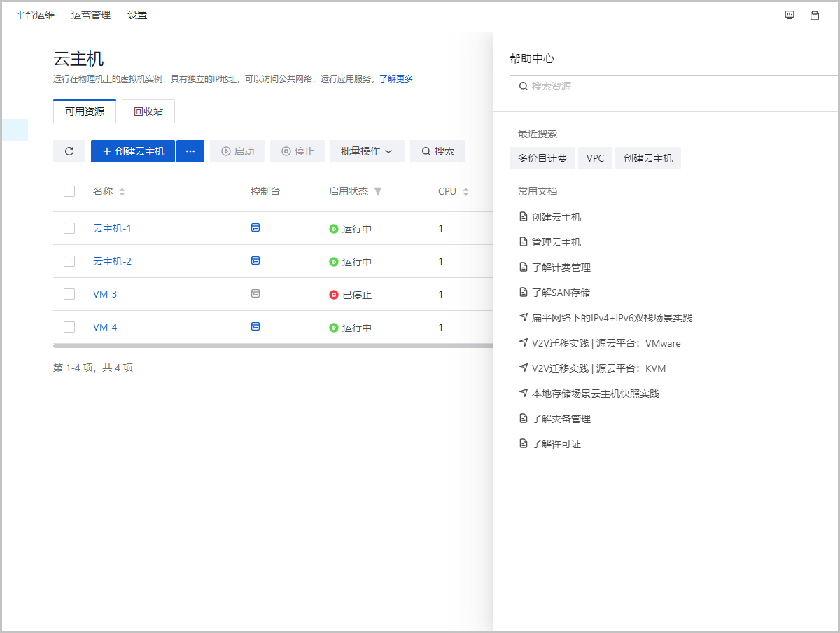Image resolution: width=840 pixels, height=633 pixels.
Task: Sort by the CPU column
Action: pos(465,192)
